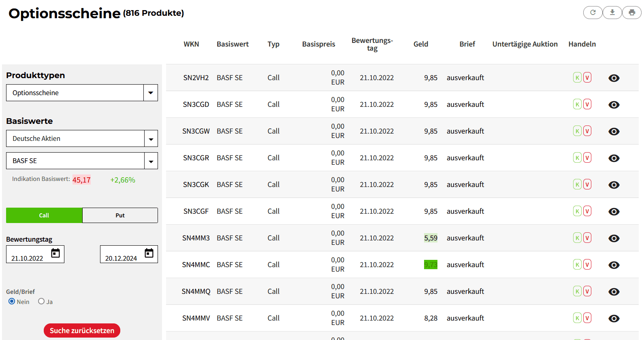Viewport: 644px width, 340px height.
Task: Toggle watchlist eye for SN3CGW
Action: (614, 132)
